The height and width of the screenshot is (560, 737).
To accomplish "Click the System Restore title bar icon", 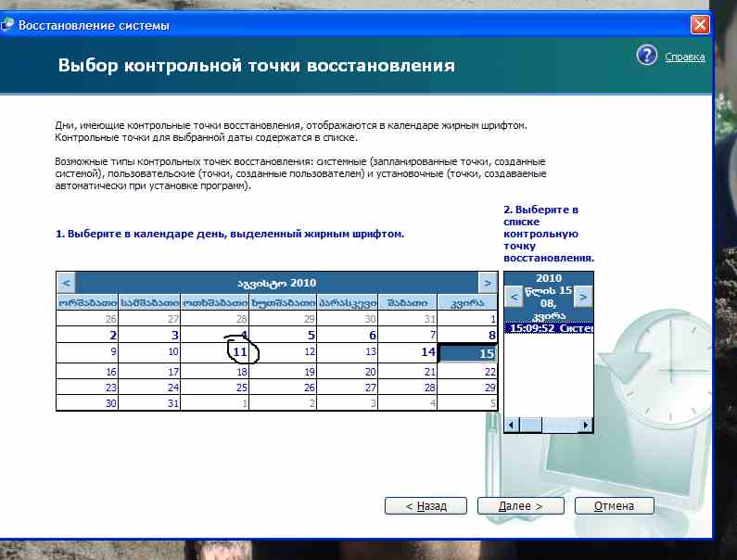I will point(7,26).
